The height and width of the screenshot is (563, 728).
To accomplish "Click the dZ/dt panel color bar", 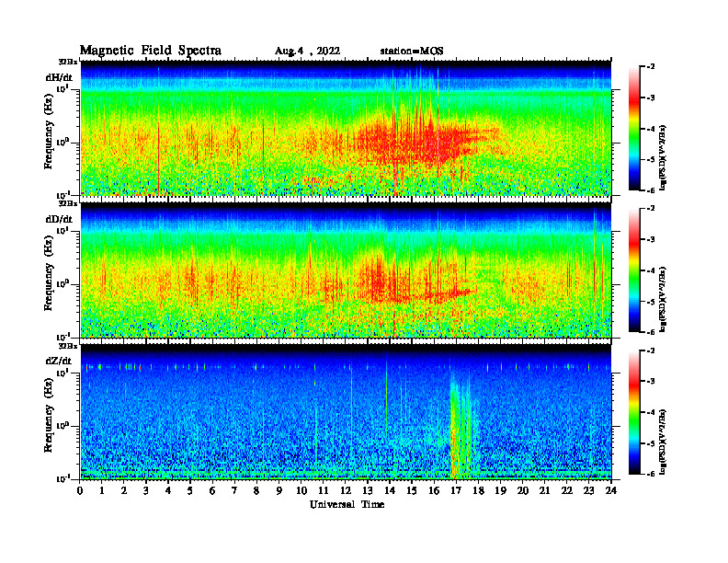I will coord(633,412).
